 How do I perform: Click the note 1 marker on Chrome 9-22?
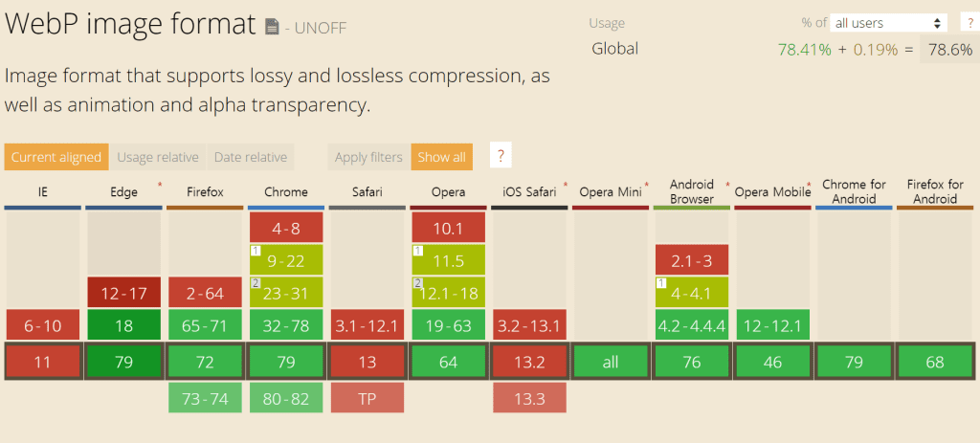(256, 251)
